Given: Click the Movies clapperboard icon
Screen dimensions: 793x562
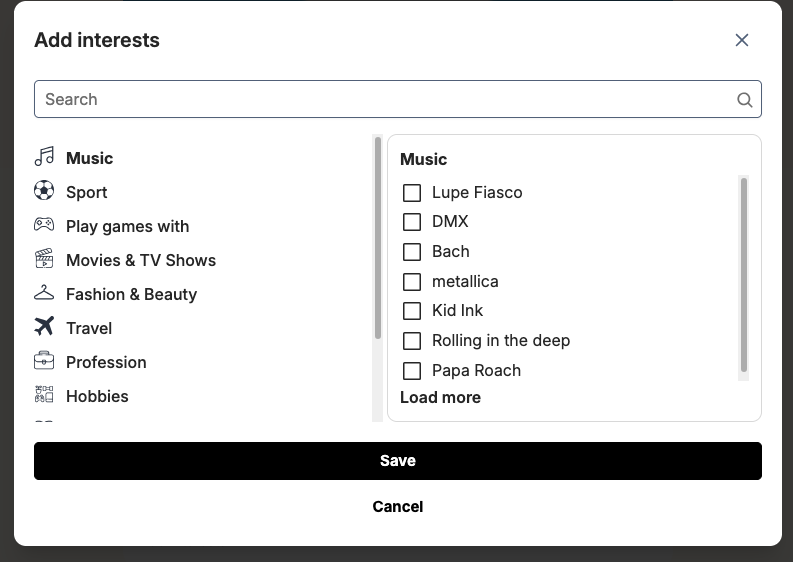Looking at the screenshot, I should pos(44,259).
